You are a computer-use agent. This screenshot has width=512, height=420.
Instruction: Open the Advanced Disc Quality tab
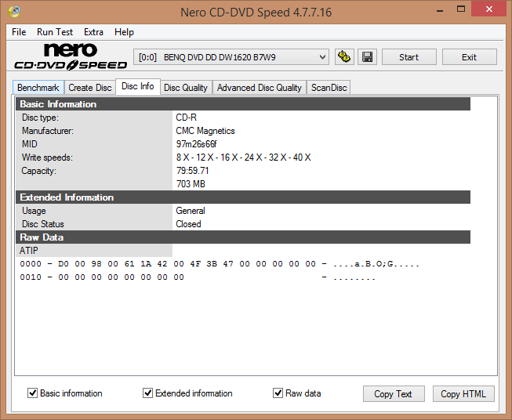[x=260, y=88]
